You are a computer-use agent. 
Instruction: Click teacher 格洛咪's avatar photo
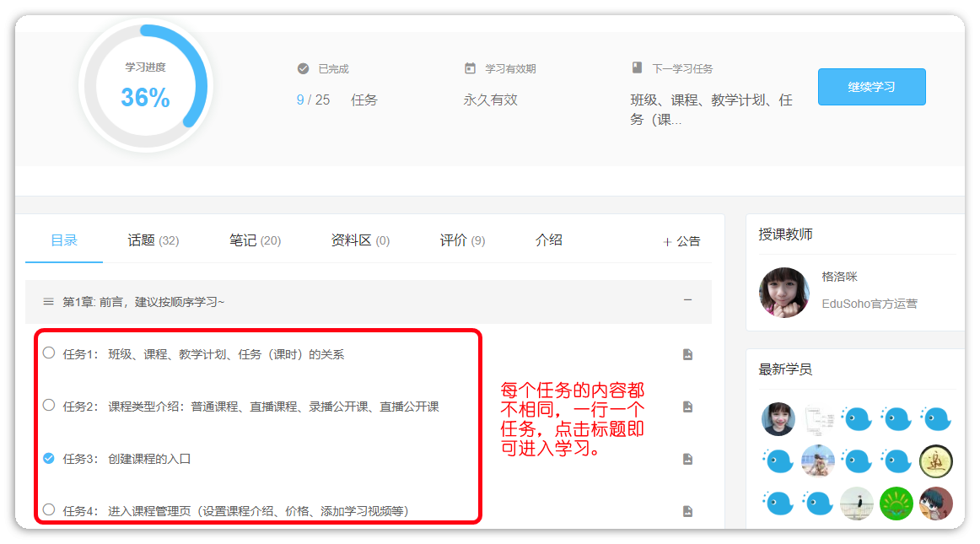[784, 293]
